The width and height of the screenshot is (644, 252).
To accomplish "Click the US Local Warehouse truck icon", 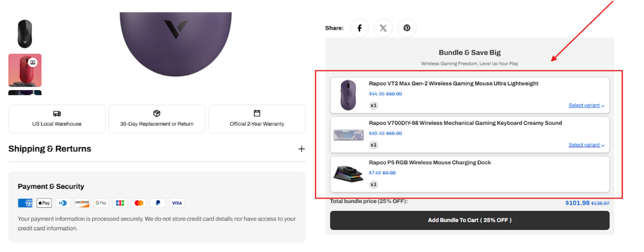I will click(57, 114).
